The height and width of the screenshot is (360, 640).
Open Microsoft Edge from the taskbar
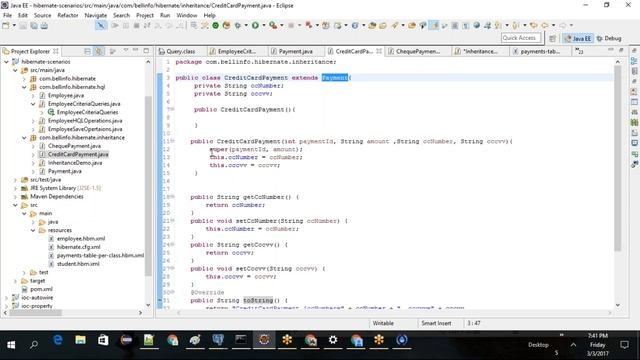(x=58, y=340)
